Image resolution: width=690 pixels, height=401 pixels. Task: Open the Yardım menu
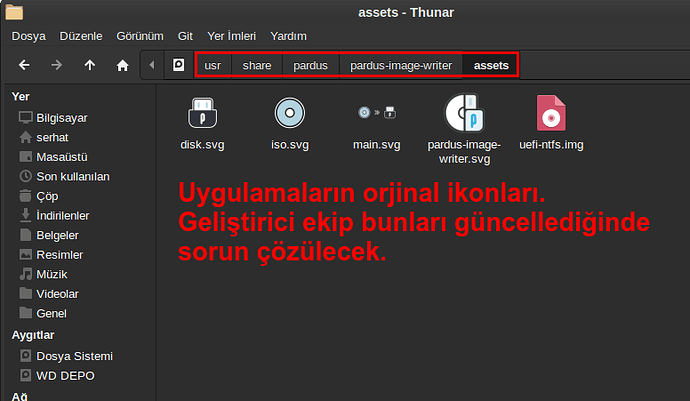288,36
